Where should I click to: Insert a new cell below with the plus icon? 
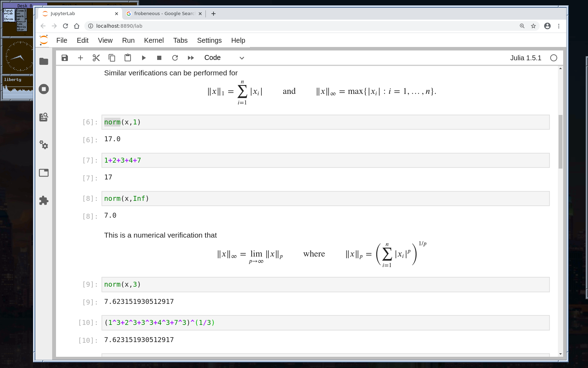80,58
